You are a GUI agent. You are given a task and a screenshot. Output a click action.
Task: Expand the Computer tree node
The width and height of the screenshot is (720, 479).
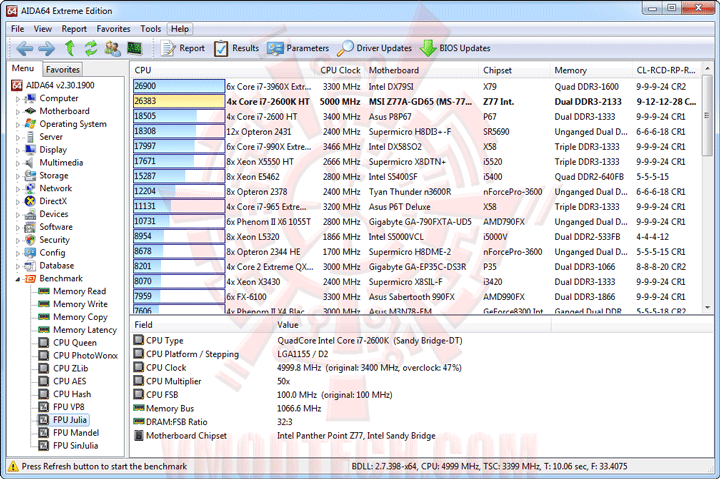click(x=18, y=99)
